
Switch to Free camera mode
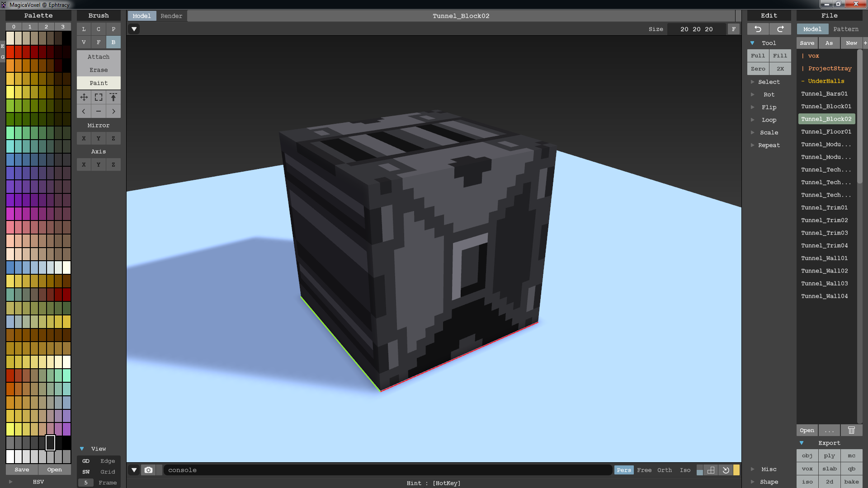click(x=644, y=470)
